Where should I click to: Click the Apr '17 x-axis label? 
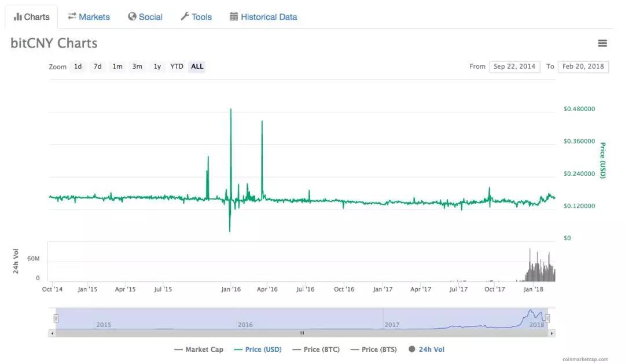coord(421,289)
